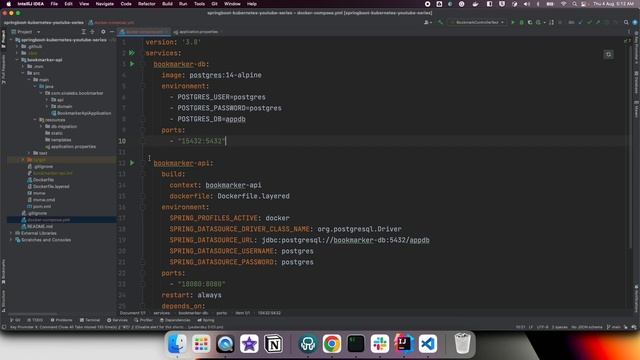This screenshot has width=640, height=360.
Task: Open macOS Spotlight search in the menu bar
Action: [574, 4]
